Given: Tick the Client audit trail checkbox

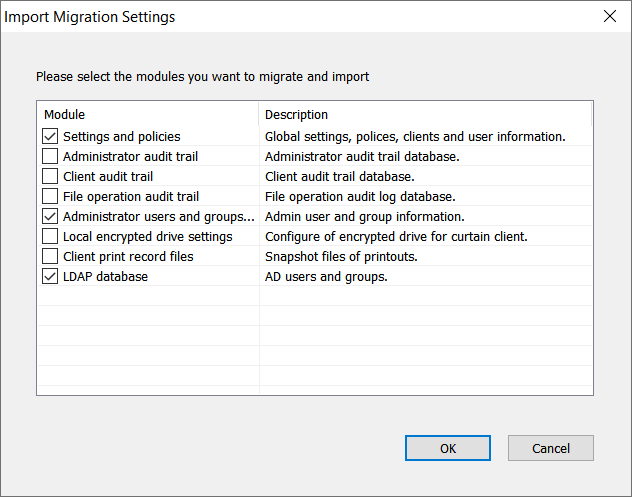Looking at the screenshot, I should click(x=50, y=176).
